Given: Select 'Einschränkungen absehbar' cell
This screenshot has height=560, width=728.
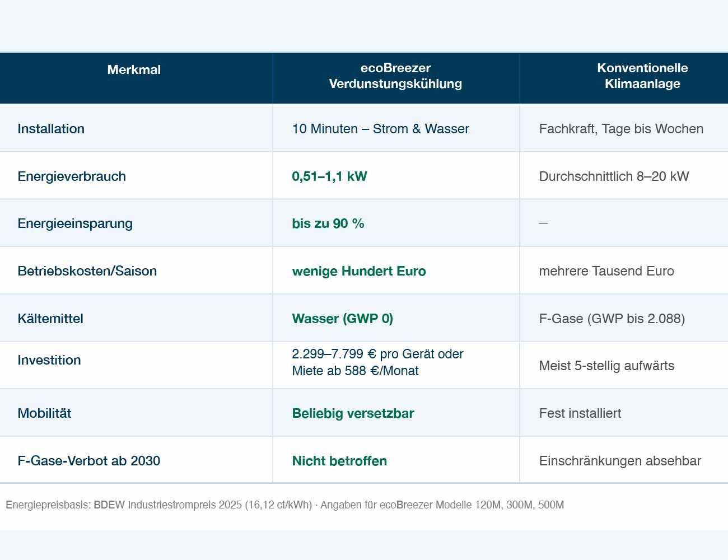Looking at the screenshot, I should point(620,461).
